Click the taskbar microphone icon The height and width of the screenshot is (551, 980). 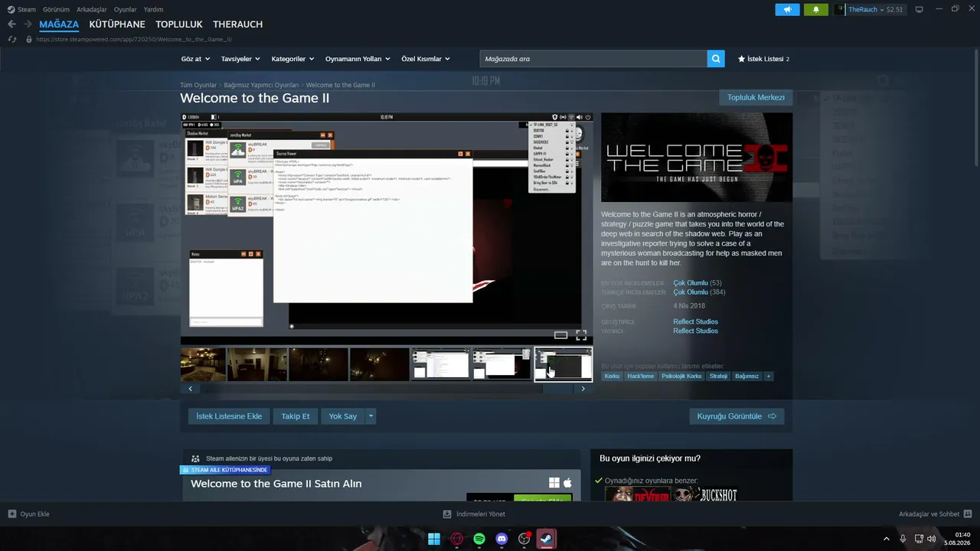pyautogui.click(x=903, y=539)
